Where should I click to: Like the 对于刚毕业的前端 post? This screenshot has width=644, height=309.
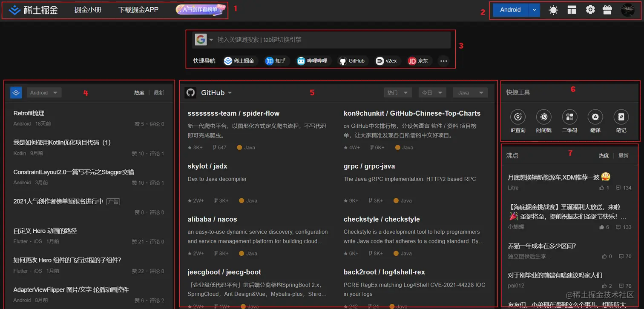click(x=607, y=286)
